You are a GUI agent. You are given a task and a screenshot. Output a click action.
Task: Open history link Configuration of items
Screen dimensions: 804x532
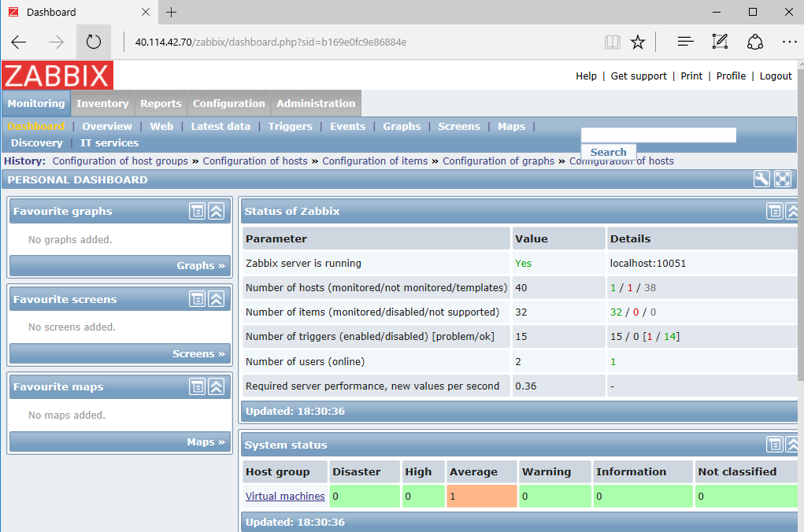click(375, 161)
